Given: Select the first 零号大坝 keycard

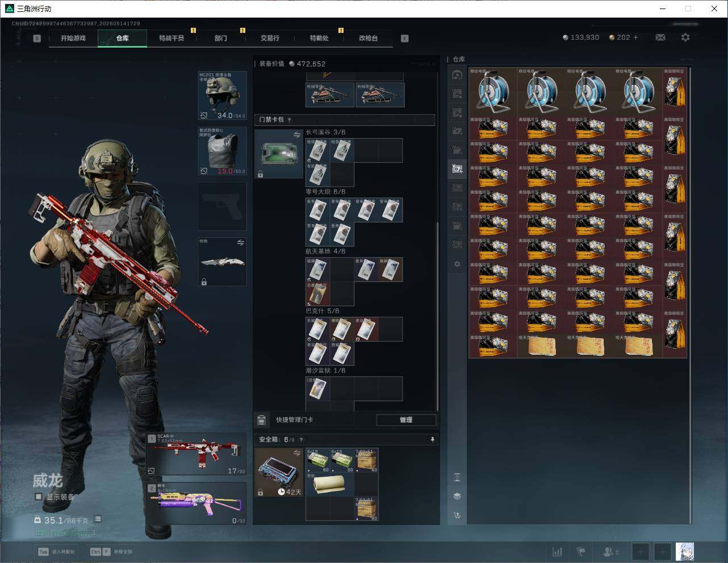Looking at the screenshot, I should pyautogui.click(x=318, y=210).
